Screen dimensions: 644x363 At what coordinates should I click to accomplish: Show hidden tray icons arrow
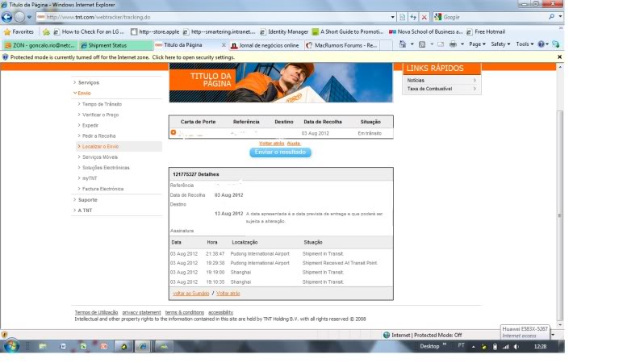[473, 347]
